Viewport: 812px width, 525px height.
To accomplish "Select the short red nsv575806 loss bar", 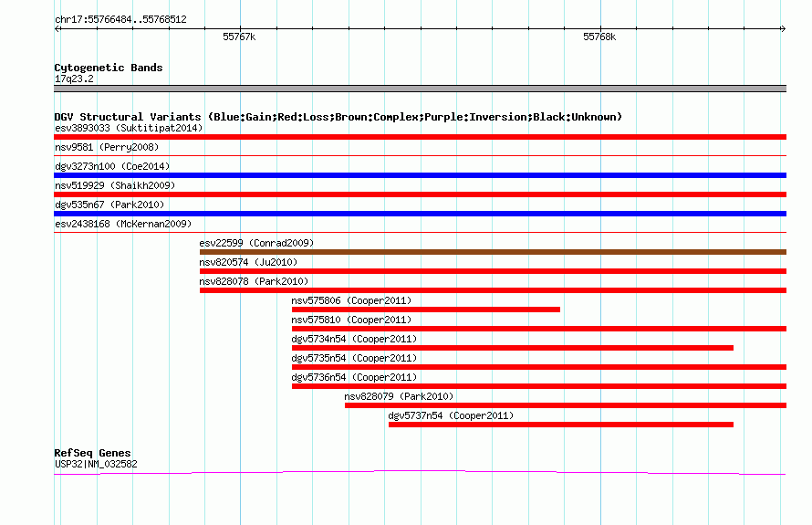I will click(426, 310).
